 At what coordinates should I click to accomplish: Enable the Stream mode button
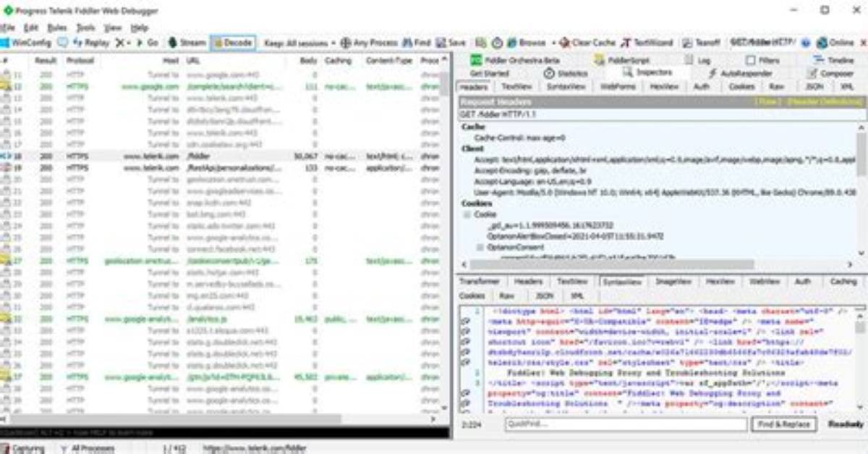pos(187,43)
